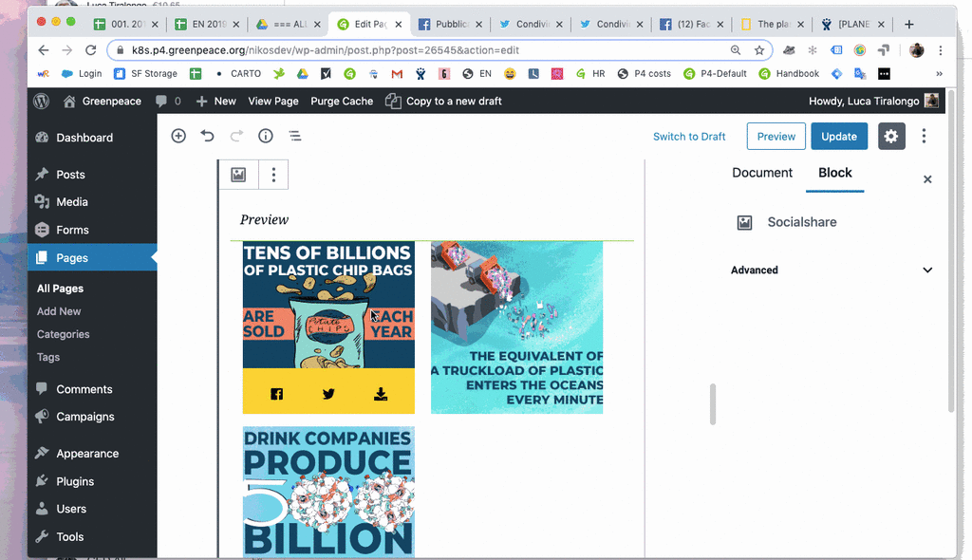Screen dimensions: 972x560
Task: Open block more options three dots
Action: pyautogui.click(x=273, y=175)
